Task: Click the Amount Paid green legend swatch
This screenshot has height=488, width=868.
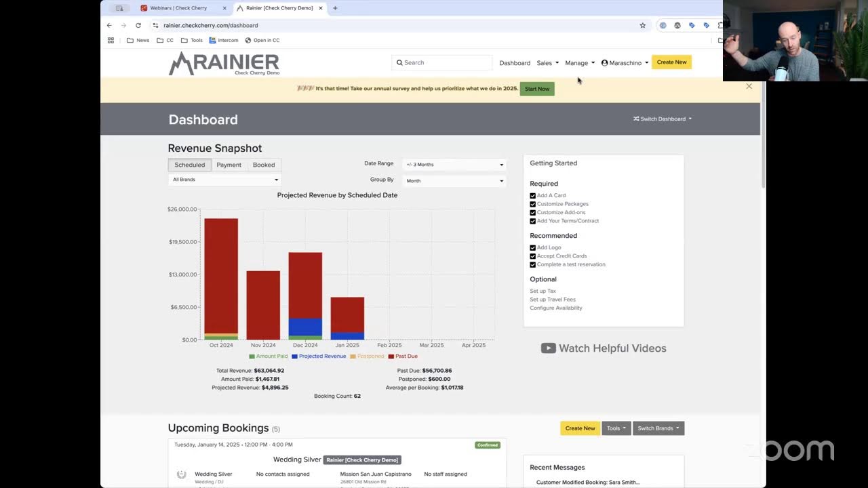Action: [252, 357]
